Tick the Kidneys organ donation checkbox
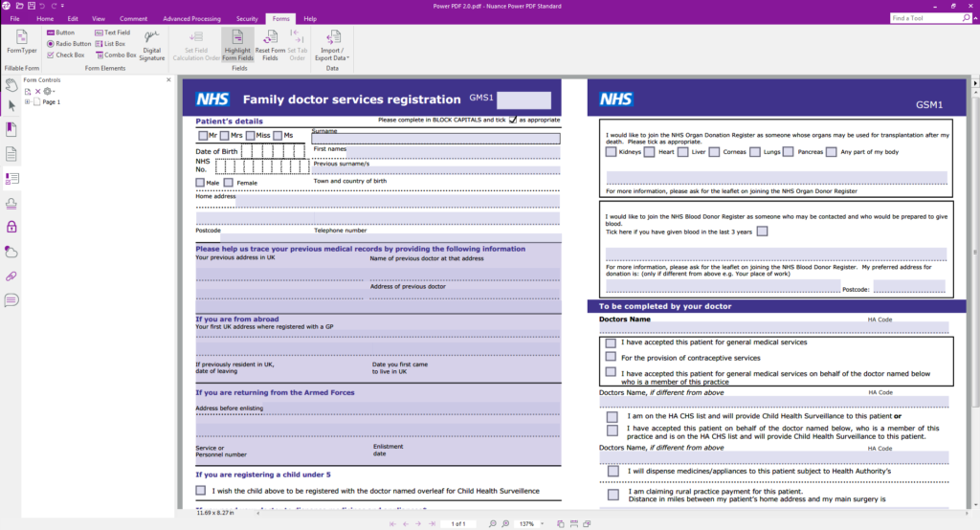This screenshot has height=530, width=980. pos(611,152)
